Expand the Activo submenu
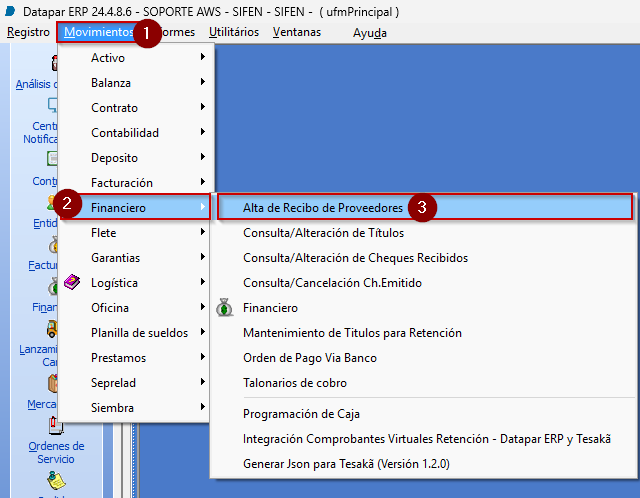The height and width of the screenshot is (498, 640). point(136,58)
